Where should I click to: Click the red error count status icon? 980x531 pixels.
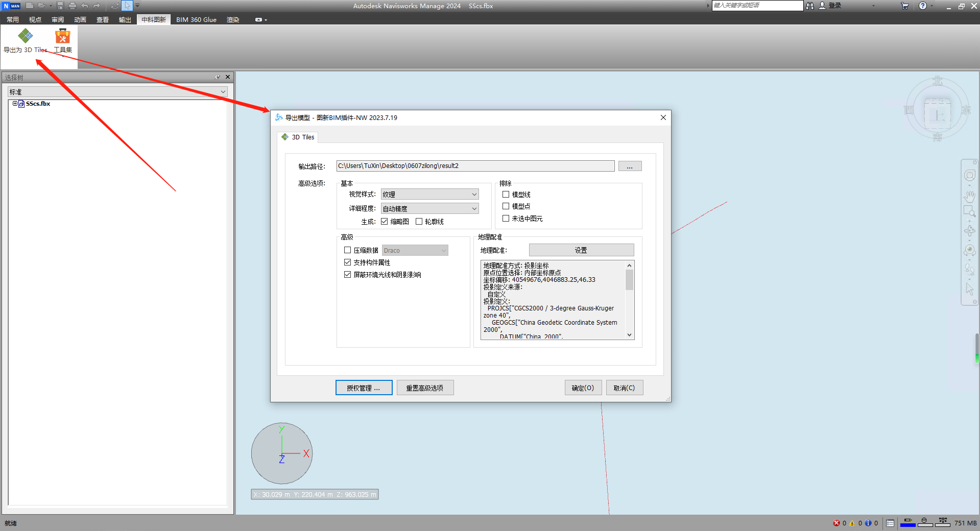(836, 523)
